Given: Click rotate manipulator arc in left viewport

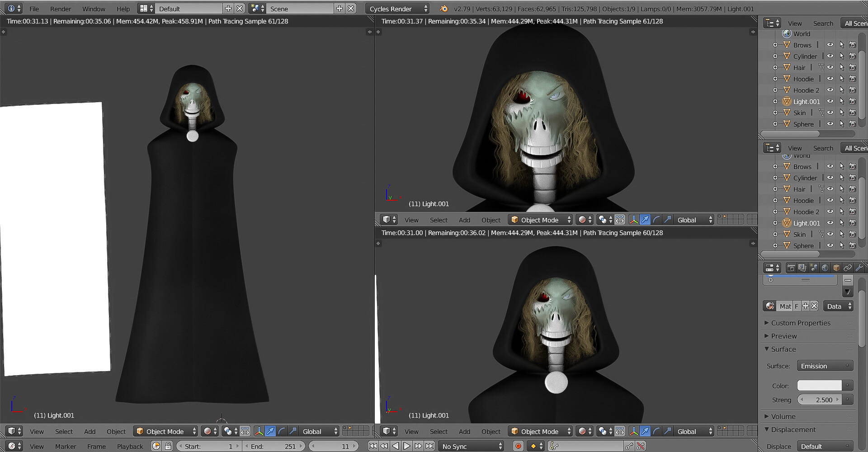Looking at the screenshot, I should point(282,431).
